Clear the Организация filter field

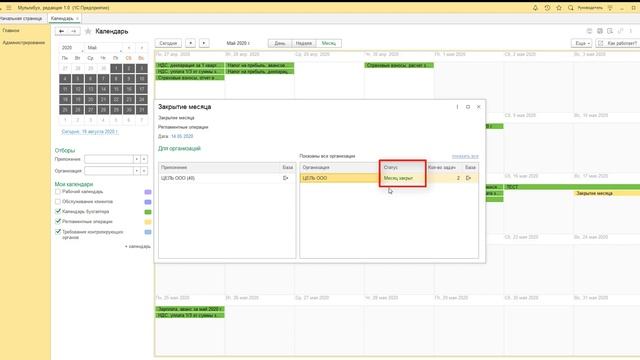tap(144, 171)
